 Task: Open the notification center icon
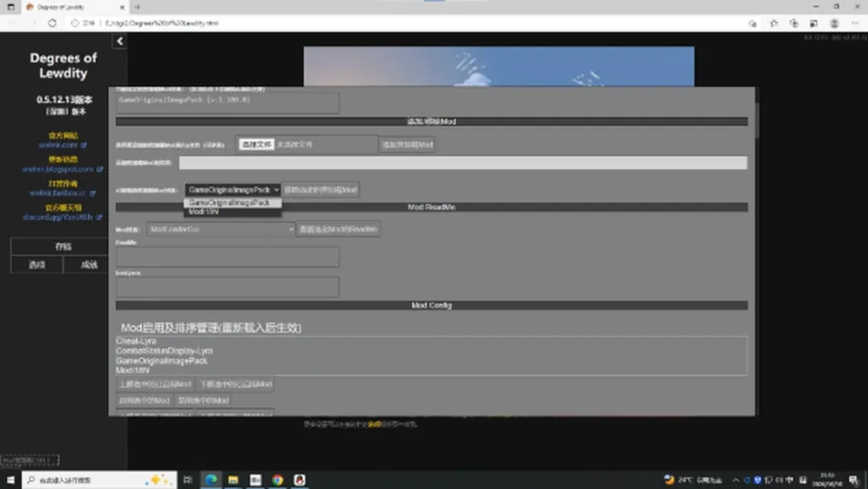click(854, 480)
